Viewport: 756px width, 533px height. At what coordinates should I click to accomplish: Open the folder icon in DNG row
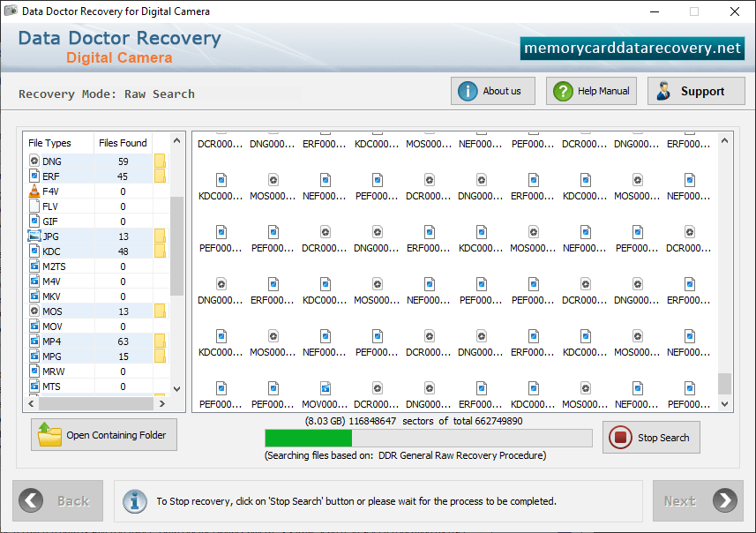point(160,161)
